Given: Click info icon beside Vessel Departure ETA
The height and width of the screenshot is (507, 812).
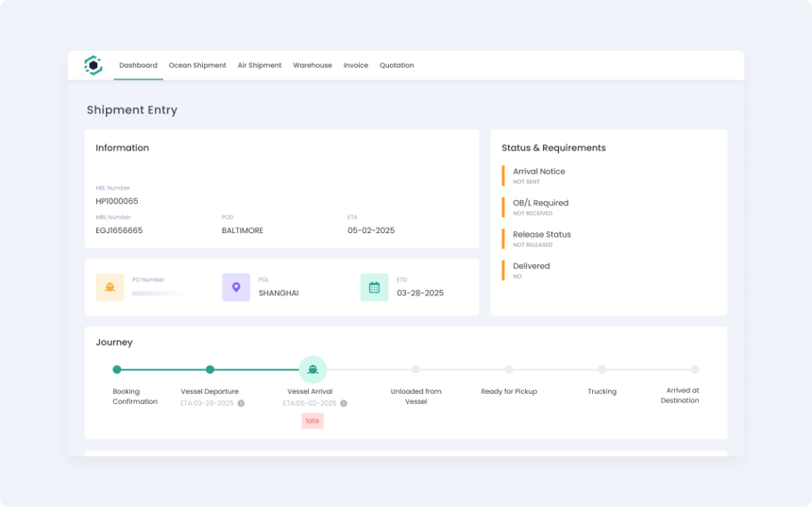Looking at the screenshot, I should point(241,403).
